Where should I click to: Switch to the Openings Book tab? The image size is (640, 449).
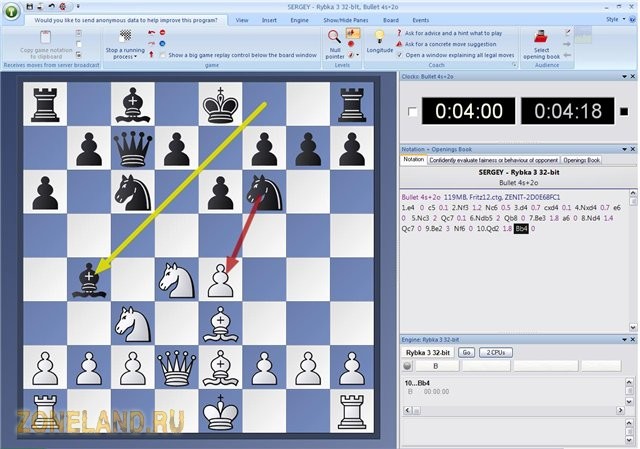[x=582, y=160]
